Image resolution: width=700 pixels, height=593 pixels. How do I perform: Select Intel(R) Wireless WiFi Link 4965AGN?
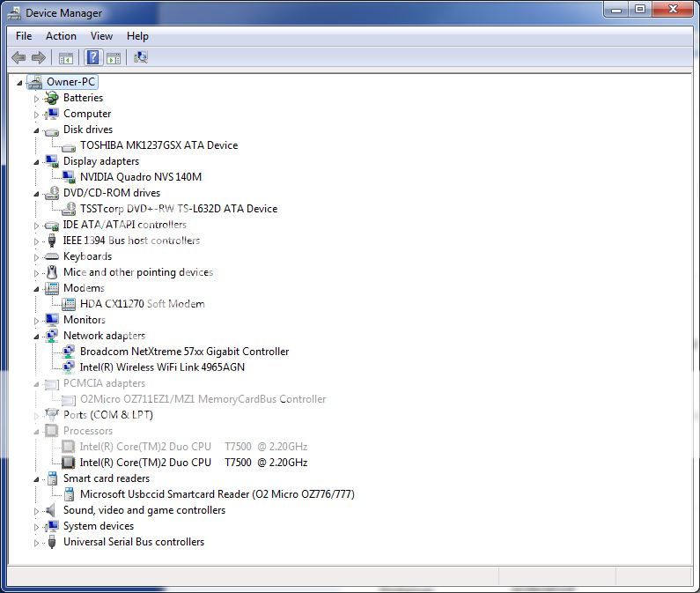tap(162, 367)
